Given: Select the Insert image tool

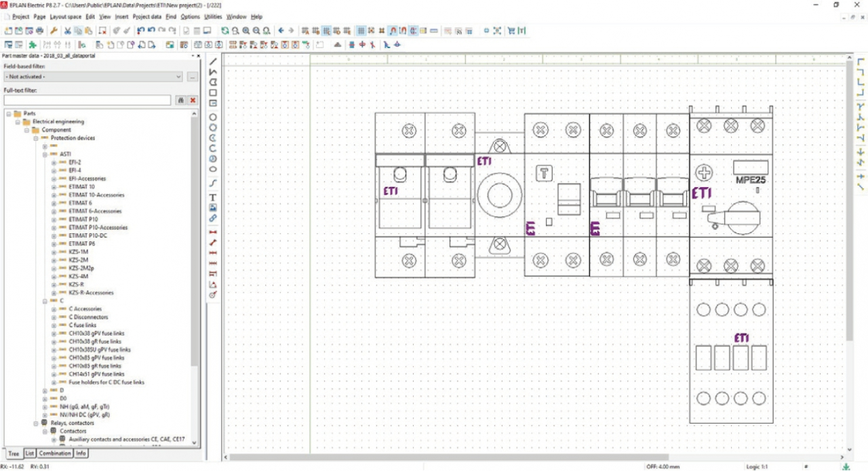Looking at the screenshot, I should click(213, 207).
